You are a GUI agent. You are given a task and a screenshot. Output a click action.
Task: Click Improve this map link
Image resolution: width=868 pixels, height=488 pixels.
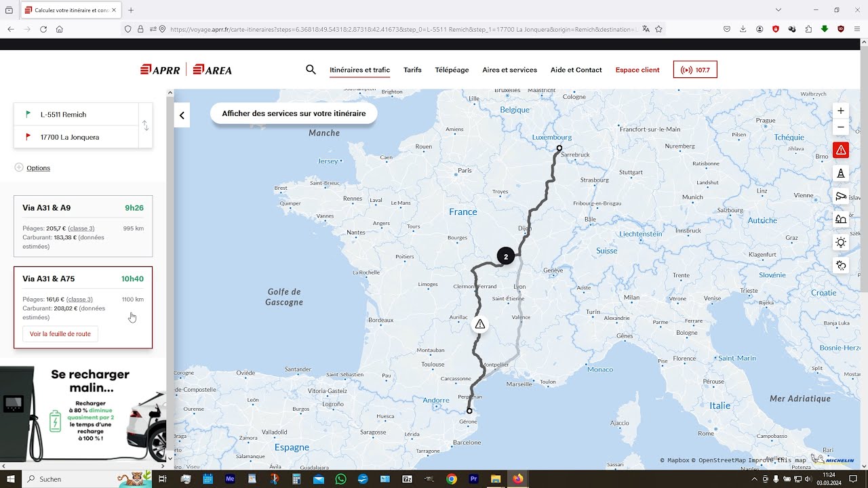tap(776, 460)
